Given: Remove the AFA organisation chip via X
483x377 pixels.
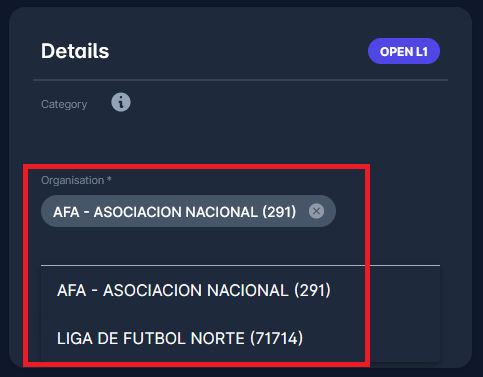Looking at the screenshot, I should 316,211.
